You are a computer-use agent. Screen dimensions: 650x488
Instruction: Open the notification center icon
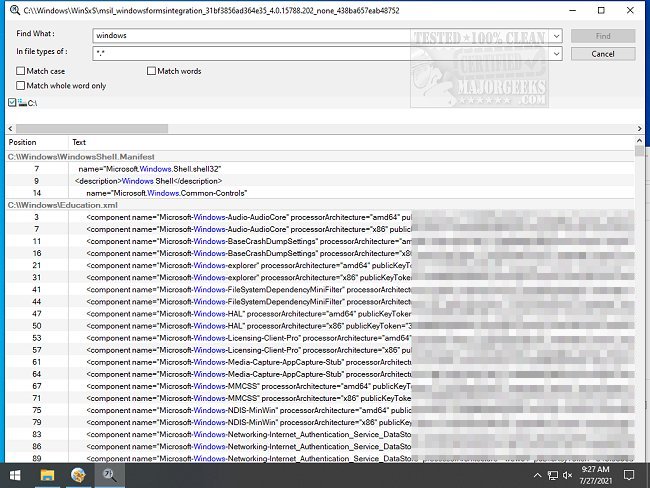(x=629, y=475)
